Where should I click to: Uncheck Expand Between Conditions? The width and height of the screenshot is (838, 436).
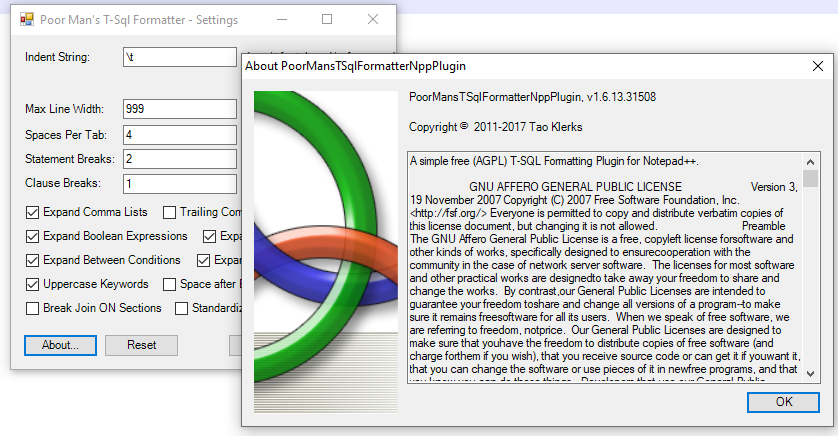pos(33,260)
